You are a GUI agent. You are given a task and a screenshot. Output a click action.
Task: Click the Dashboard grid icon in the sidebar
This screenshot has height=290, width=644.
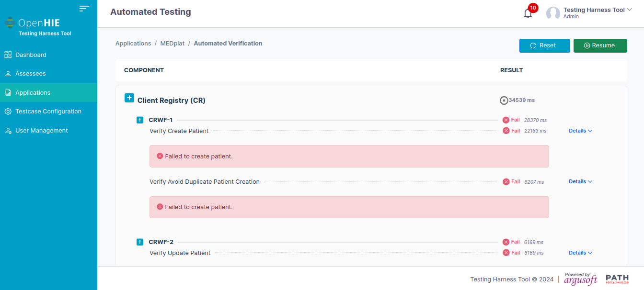8,55
